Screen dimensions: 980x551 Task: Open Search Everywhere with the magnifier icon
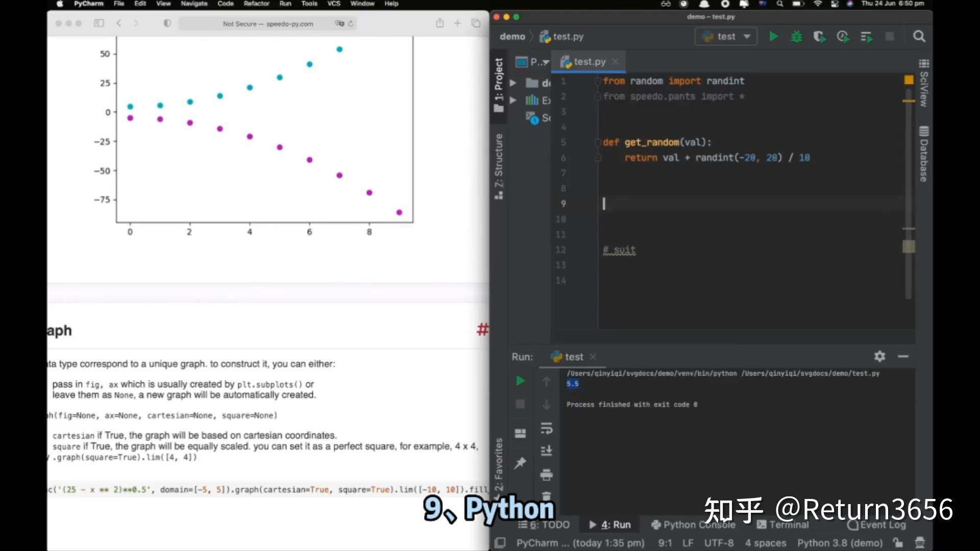919,36
